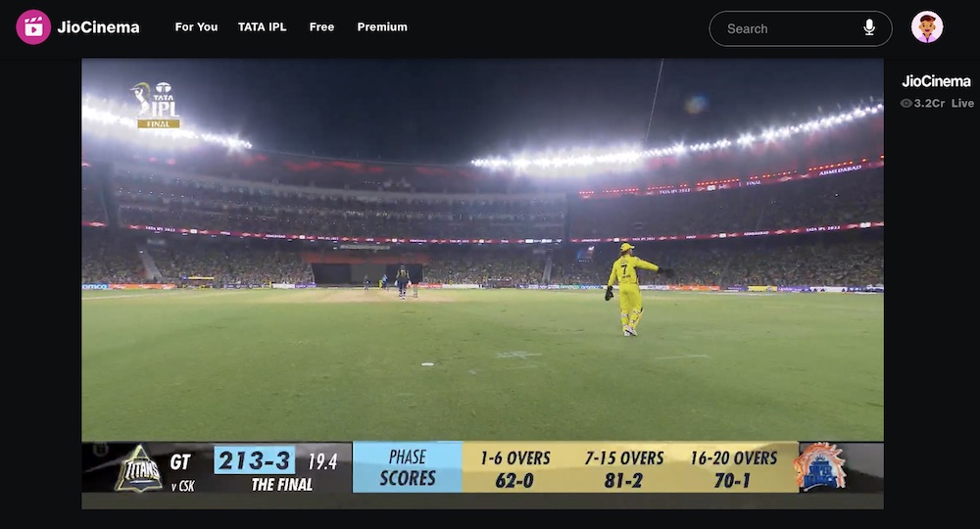Click the Phase Scores panel label
Image resolution: width=980 pixels, height=529 pixels.
click(x=408, y=467)
